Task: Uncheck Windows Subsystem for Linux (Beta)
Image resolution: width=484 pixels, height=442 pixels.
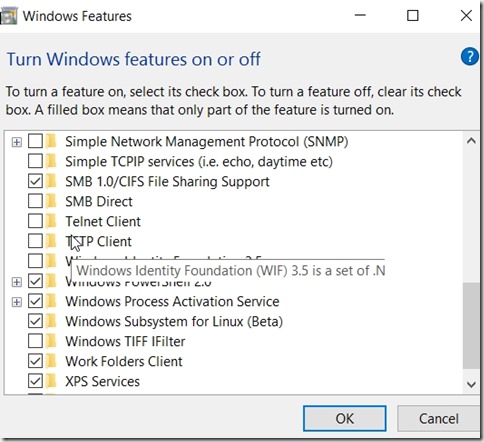Action: [35, 321]
